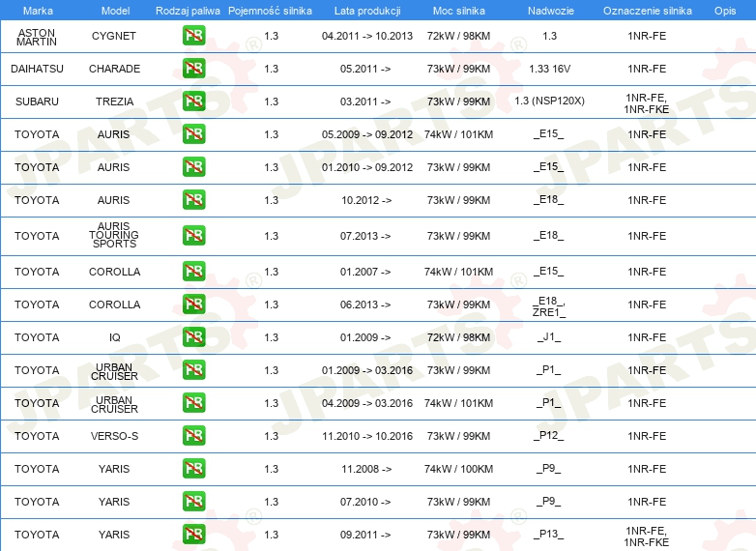The height and width of the screenshot is (551, 756).
Task: Click the VERSO-S model cell
Action: pos(114,436)
